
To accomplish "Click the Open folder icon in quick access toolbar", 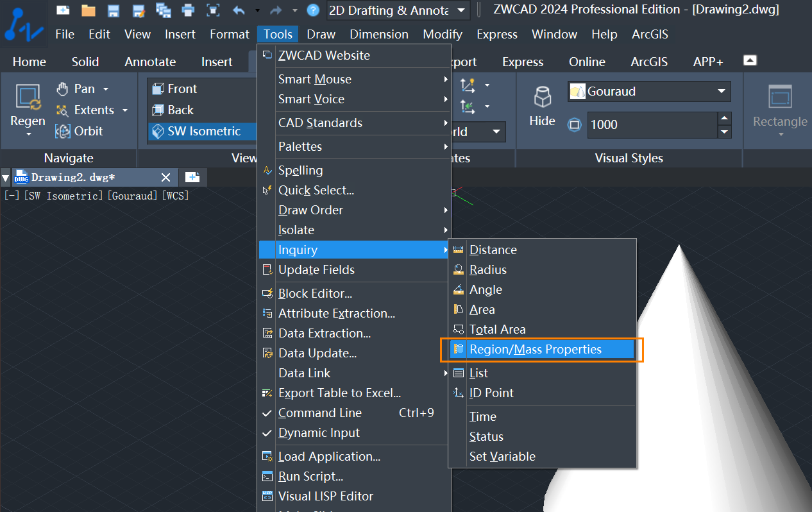I will [x=88, y=10].
